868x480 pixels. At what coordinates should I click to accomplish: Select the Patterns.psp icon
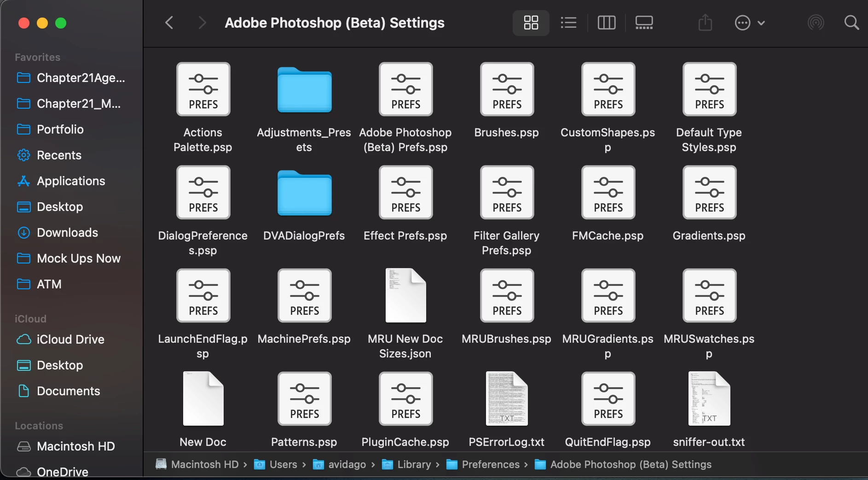coord(304,398)
